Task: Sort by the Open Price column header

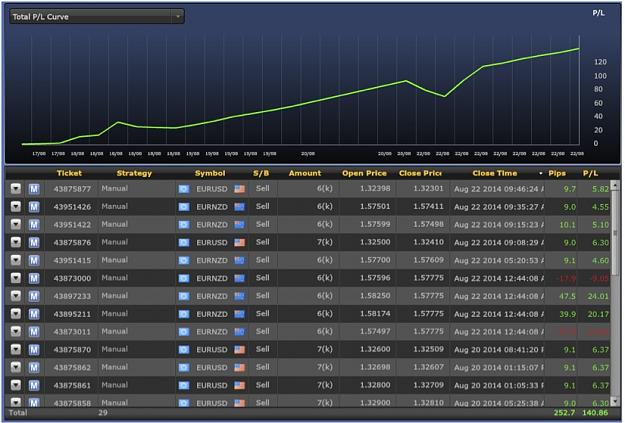Action: point(364,173)
